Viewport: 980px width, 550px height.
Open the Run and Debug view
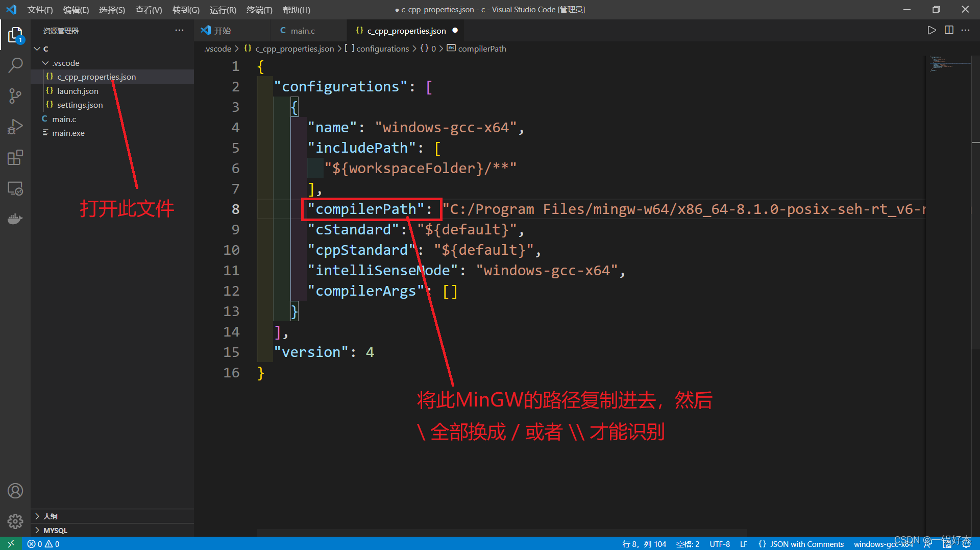tap(15, 127)
